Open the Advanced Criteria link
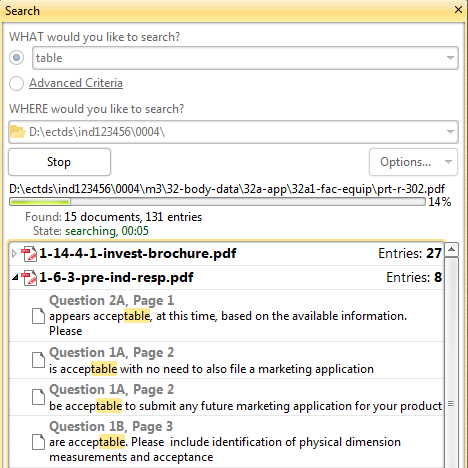 [x=76, y=83]
